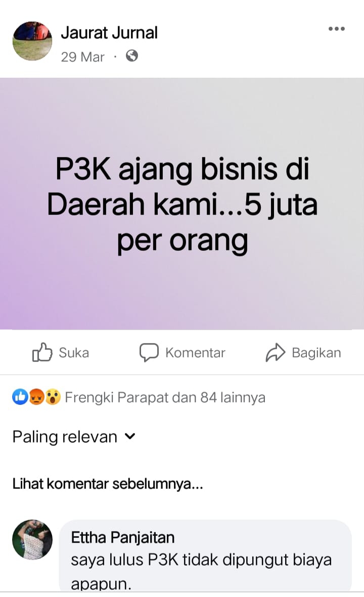The width and height of the screenshot is (364, 597).
Task: View Frengki Parapat dan 84 lainnya reactions
Action: (x=165, y=397)
